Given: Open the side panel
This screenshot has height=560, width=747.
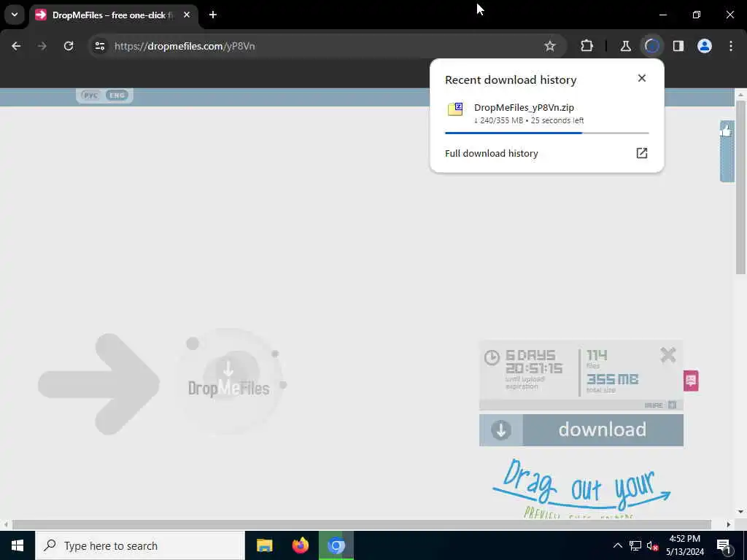Looking at the screenshot, I should [x=678, y=46].
